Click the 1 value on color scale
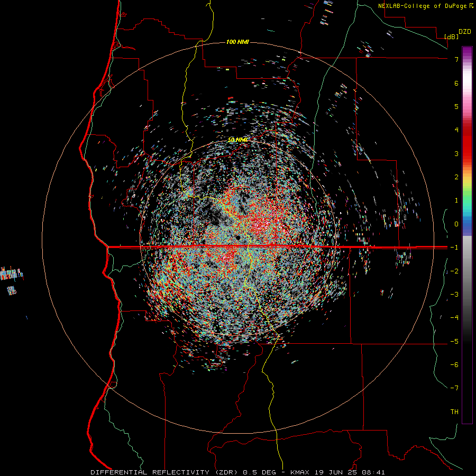The height and width of the screenshot is (476, 476). [x=456, y=200]
